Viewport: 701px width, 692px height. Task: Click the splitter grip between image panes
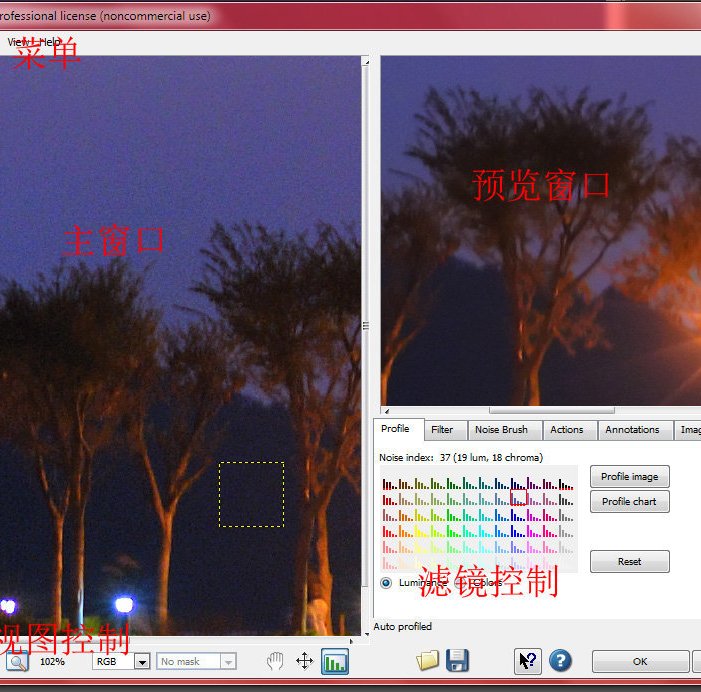366,326
